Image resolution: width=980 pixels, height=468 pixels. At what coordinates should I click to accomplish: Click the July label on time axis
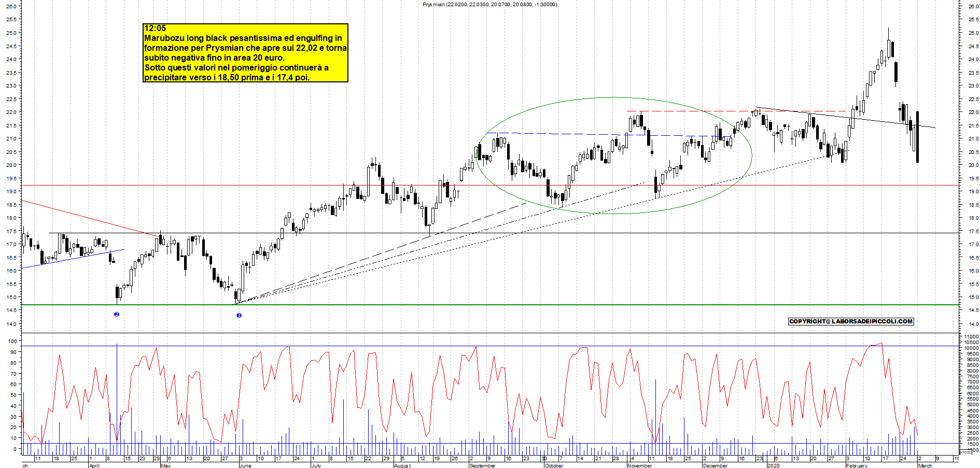tap(316, 465)
